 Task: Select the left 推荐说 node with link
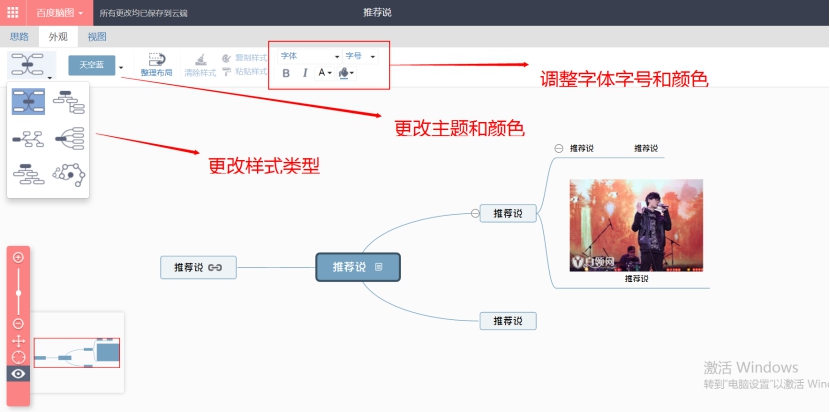coord(199,267)
